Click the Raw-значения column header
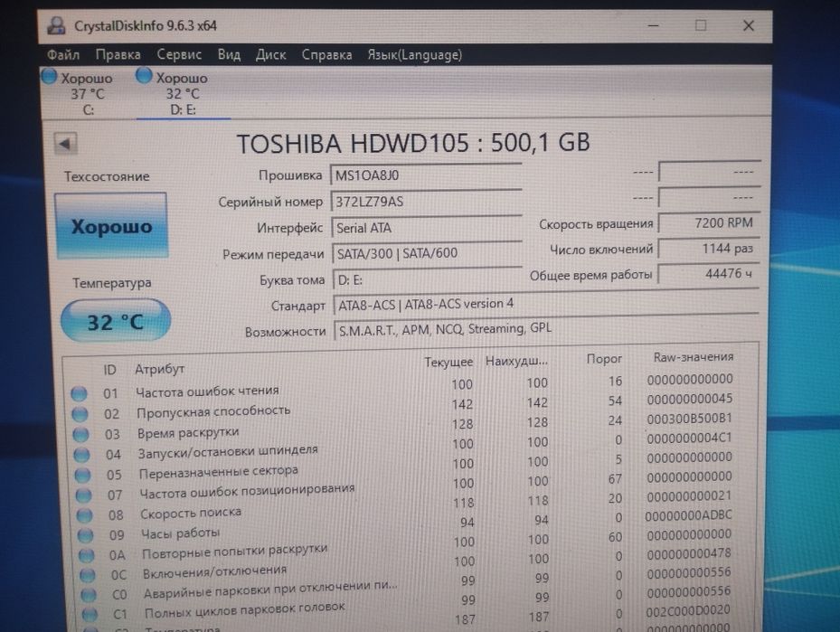Viewport: 840px width, 632px height. (694, 357)
